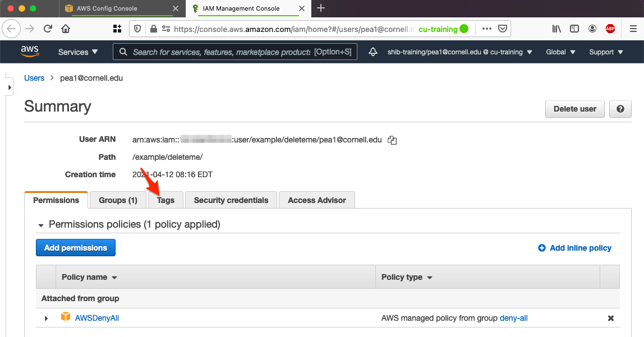
Task: Collapse the Permissions policies section
Action: pyautogui.click(x=40, y=225)
